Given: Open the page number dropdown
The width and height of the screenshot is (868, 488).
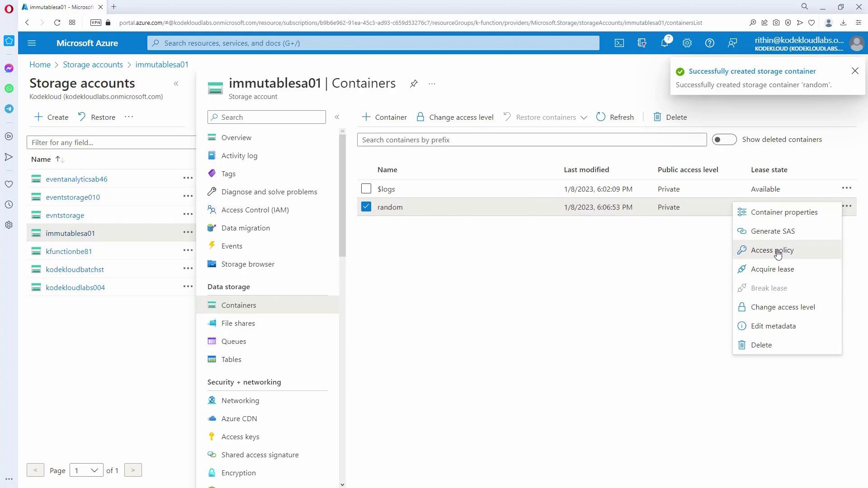Looking at the screenshot, I should click(x=86, y=470).
